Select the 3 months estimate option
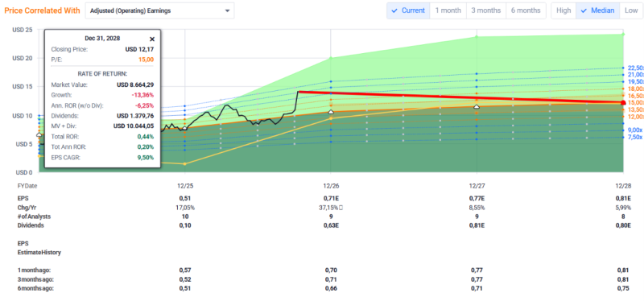This screenshot has width=644, height=301. point(486,10)
